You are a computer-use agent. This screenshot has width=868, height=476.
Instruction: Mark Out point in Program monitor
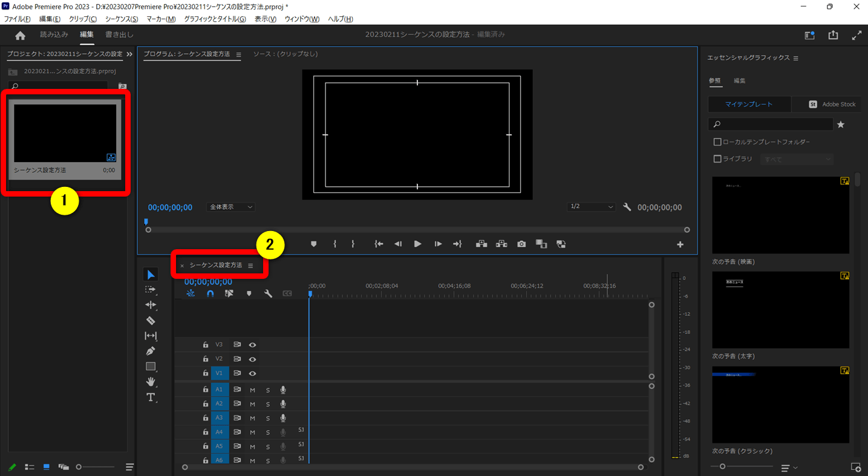click(353, 244)
